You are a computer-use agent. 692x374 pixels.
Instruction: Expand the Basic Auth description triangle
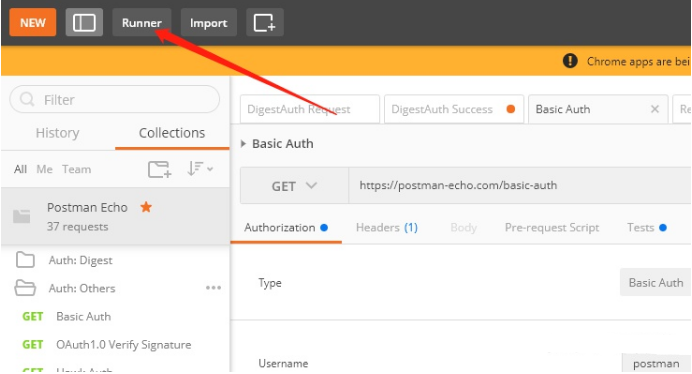tap(243, 144)
